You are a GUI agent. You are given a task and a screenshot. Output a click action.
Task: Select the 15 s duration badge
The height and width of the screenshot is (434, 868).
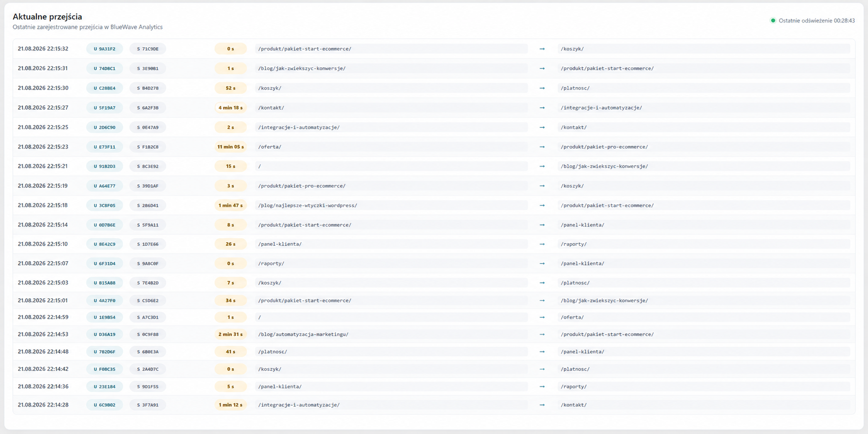pos(230,166)
